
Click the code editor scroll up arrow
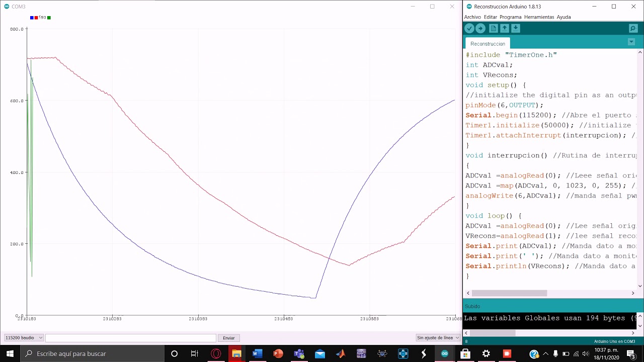[640, 52]
